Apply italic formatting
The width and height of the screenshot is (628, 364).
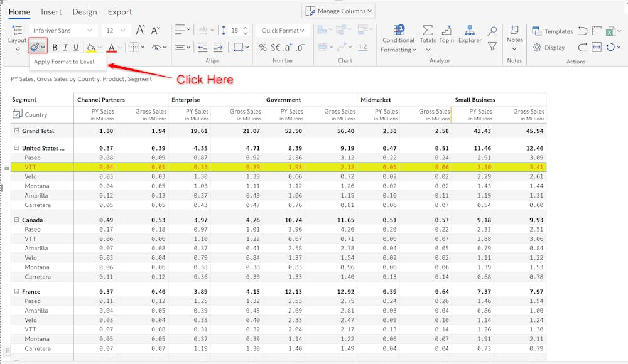(x=65, y=47)
